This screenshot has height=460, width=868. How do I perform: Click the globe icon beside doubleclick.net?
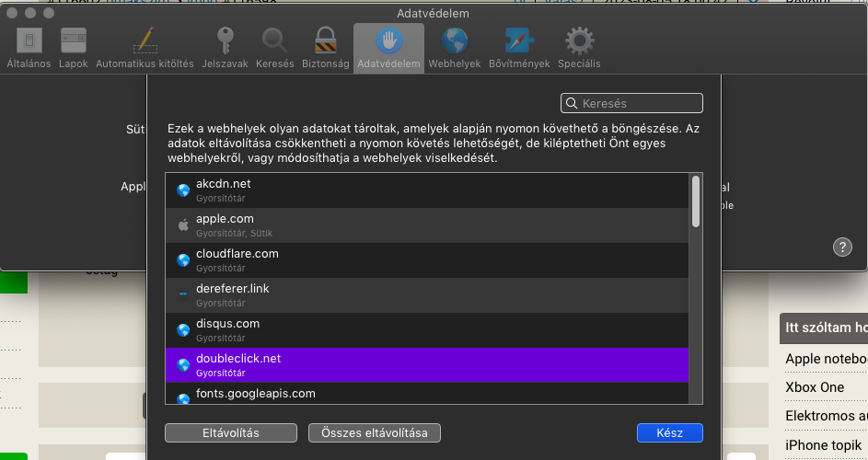183,365
